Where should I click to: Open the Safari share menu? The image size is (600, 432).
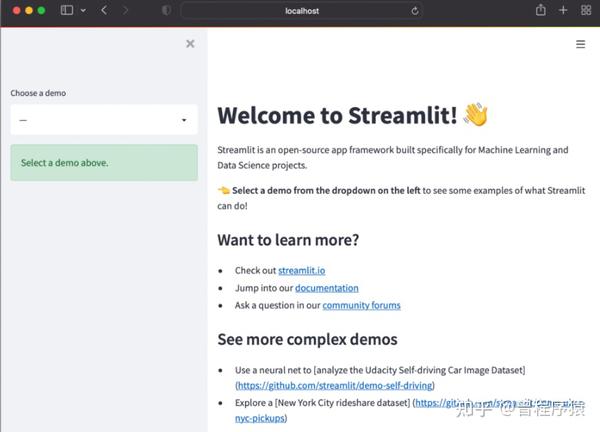pos(540,10)
